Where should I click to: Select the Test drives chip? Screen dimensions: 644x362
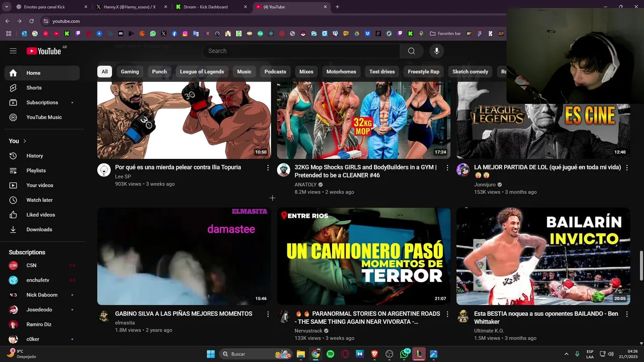click(x=382, y=71)
